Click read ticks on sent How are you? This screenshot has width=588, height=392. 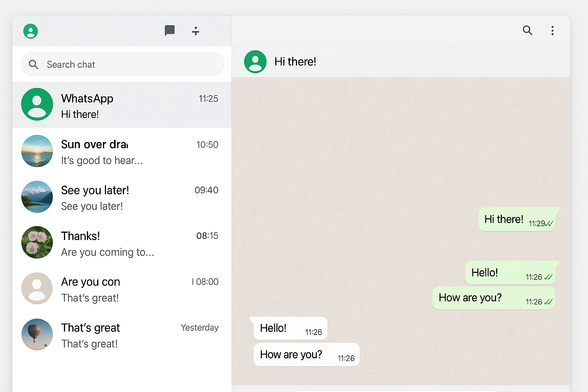coord(548,302)
